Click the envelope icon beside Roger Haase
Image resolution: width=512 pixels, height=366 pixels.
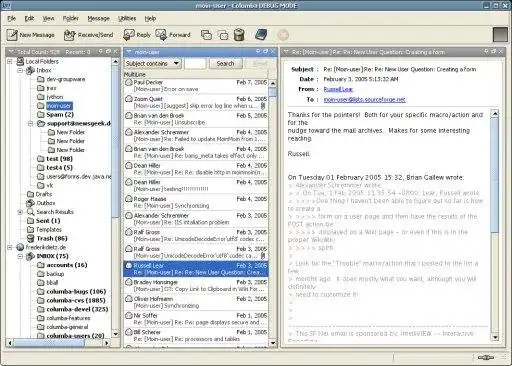point(129,199)
